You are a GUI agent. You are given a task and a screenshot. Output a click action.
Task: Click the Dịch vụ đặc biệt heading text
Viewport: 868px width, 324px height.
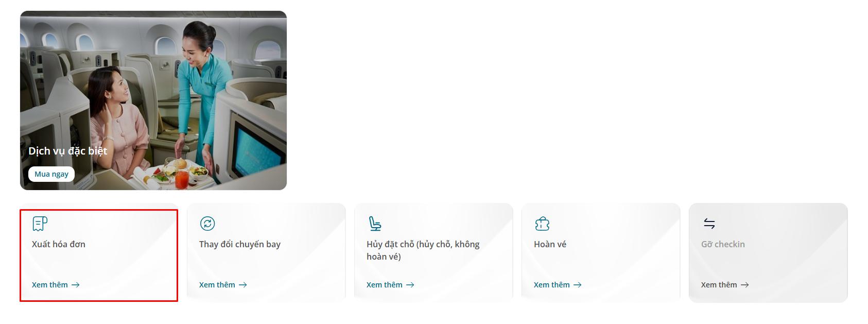68,151
